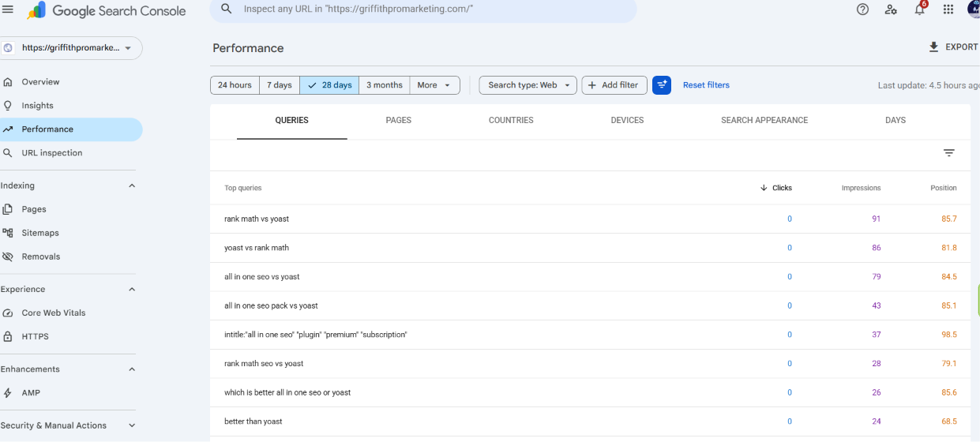Click the HTTPS lock icon
The width and height of the screenshot is (980, 442).
tap(8, 337)
